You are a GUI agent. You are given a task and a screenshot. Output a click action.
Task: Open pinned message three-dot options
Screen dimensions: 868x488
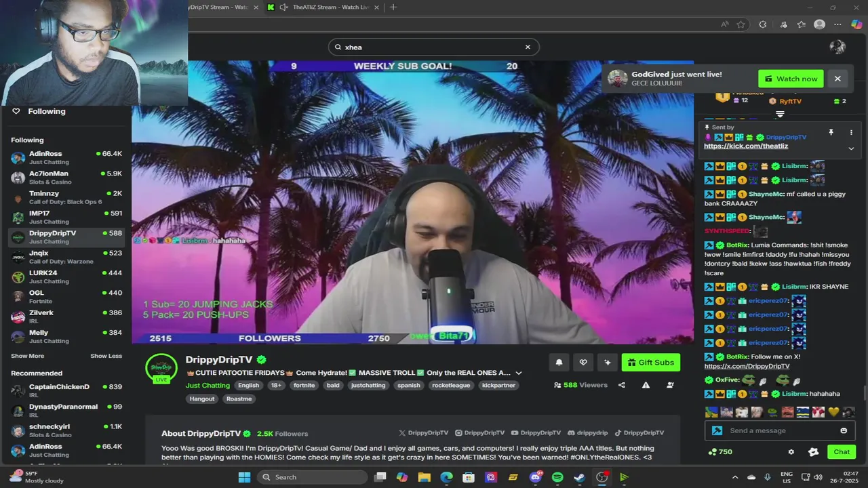pos(851,132)
